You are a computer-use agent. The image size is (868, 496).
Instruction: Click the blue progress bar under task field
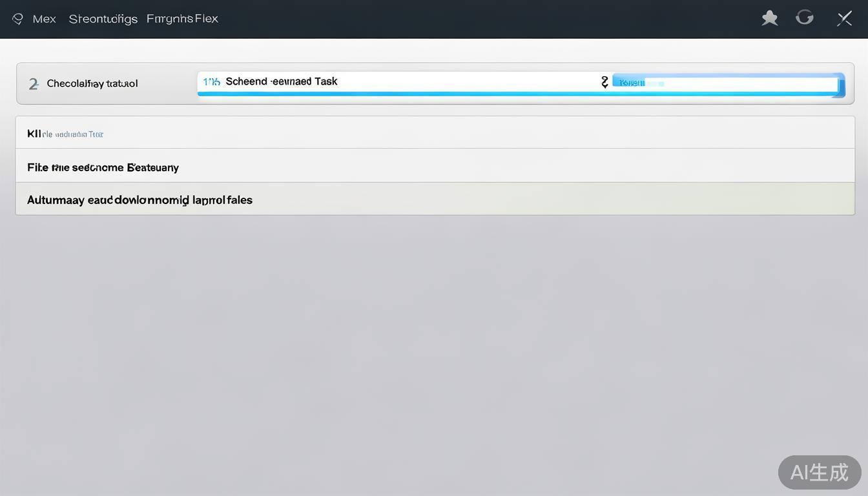(400, 94)
